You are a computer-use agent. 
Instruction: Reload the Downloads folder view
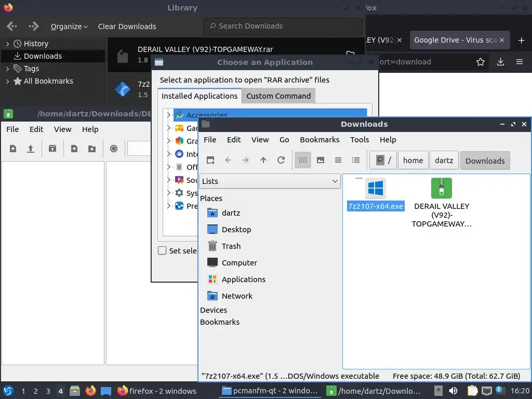pyautogui.click(x=281, y=160)
